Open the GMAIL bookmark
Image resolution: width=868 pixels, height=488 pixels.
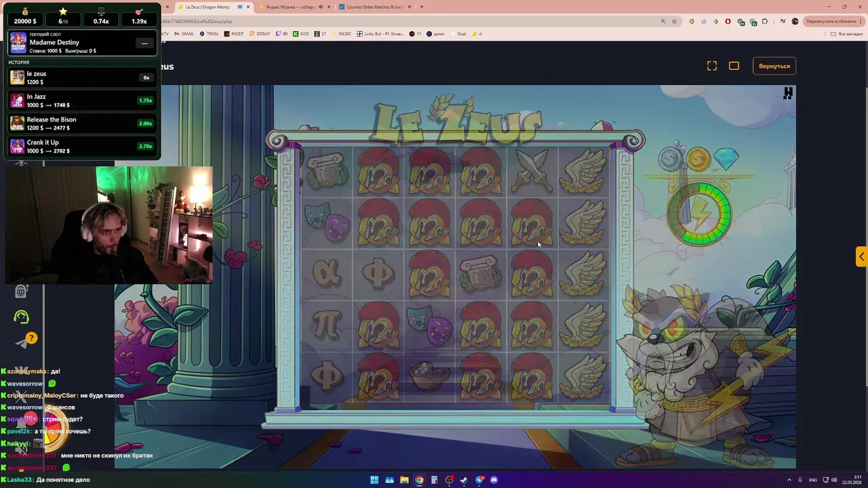pos(184,34)
